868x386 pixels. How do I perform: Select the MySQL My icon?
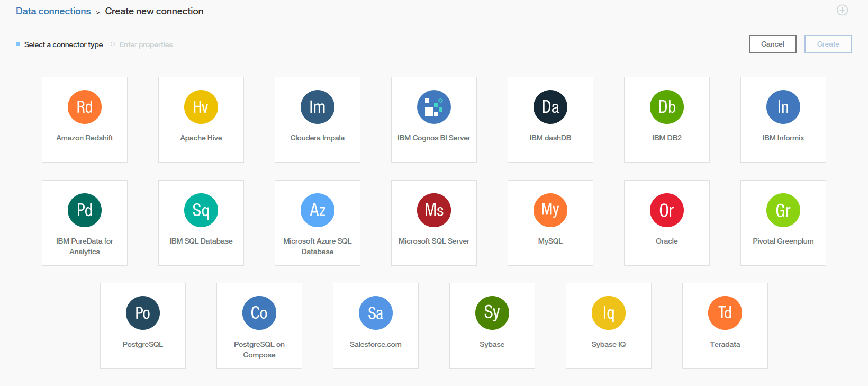550,210
